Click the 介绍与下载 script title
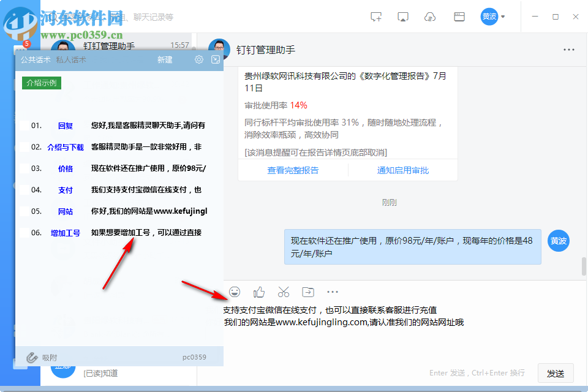The width and height of the screenshot is (588, 392). point(66,147)
